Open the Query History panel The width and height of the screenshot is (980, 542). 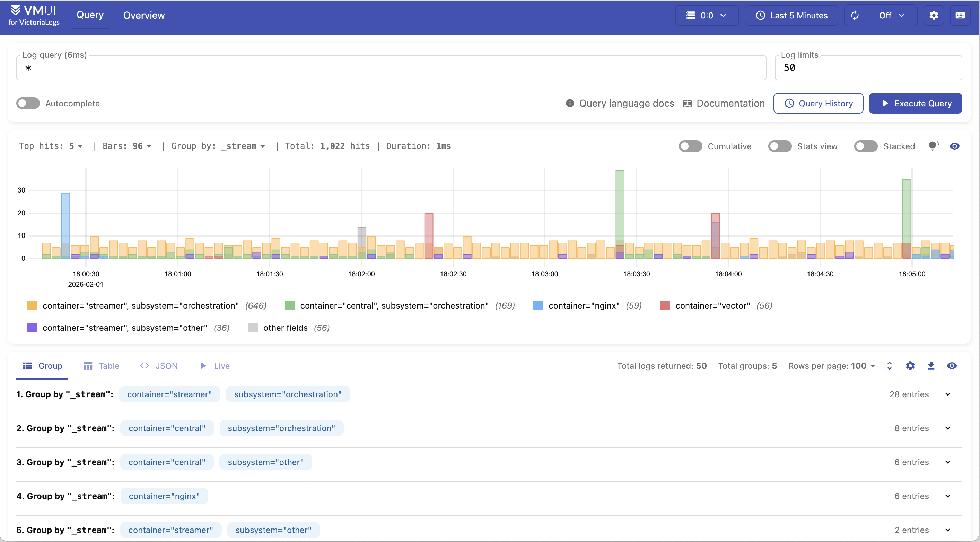point(818,103)
